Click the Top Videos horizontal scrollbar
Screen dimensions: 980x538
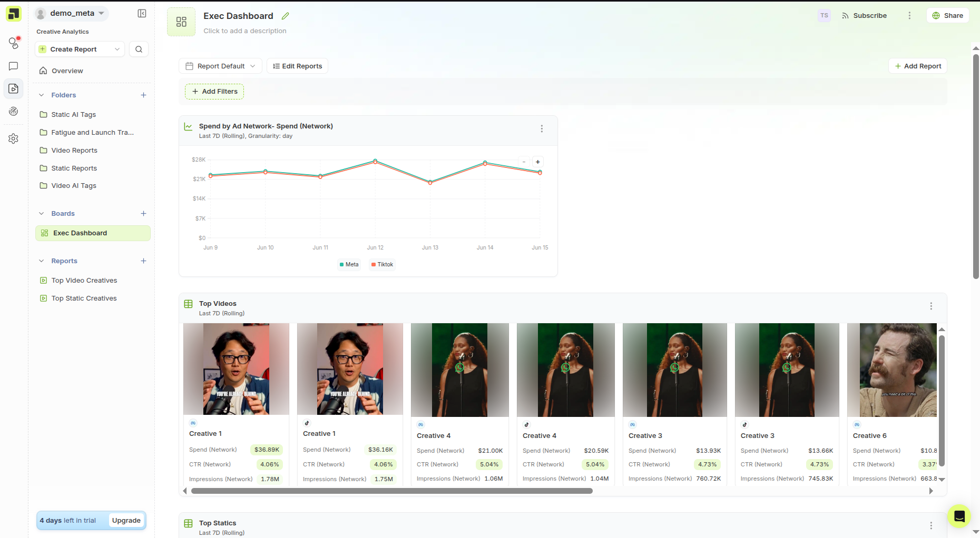coord(392,491)
